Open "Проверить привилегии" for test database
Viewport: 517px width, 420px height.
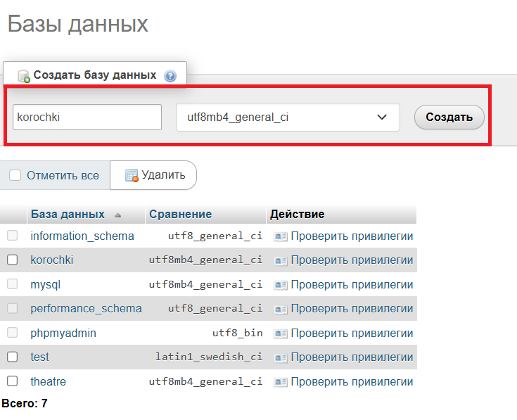click(x=352, y=357)
